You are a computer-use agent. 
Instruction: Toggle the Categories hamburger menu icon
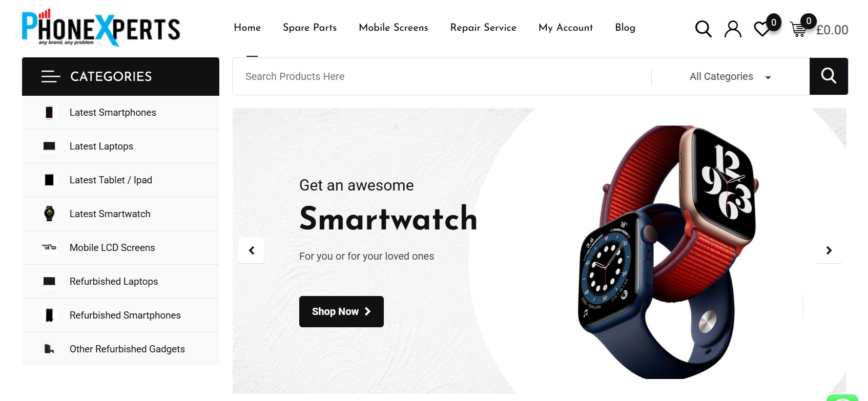pyautogui.click(x=51, y=76)
